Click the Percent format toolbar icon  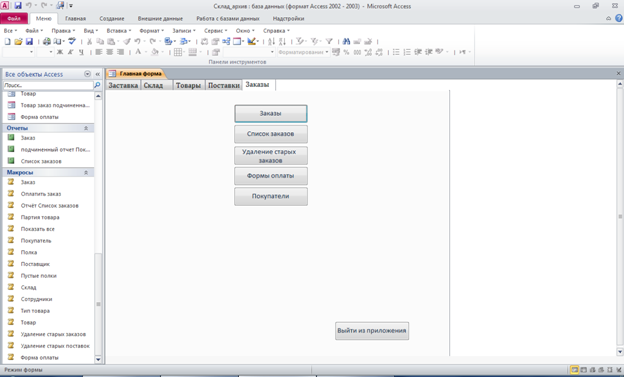(x=346, y=52)
